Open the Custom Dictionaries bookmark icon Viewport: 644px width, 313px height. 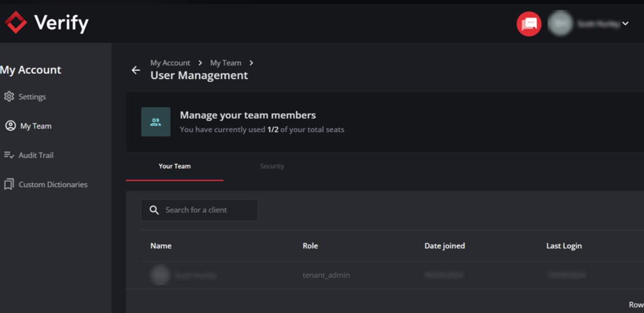tap(9, 184)
